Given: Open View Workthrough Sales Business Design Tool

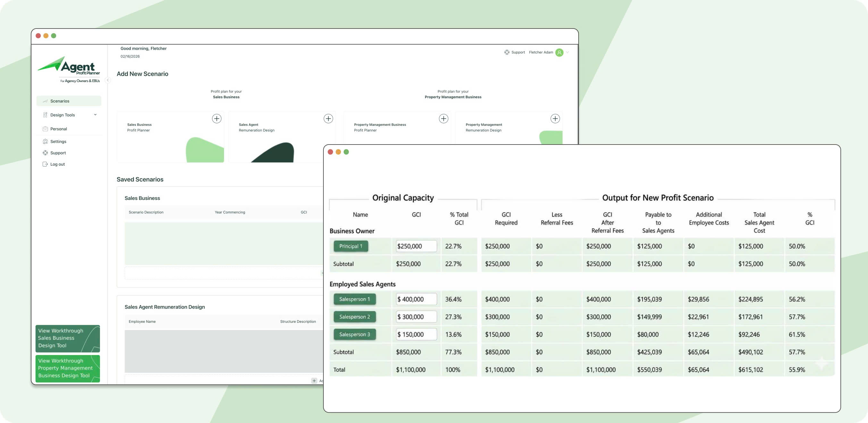Looking at the screenshot, I should pos(68,338).
